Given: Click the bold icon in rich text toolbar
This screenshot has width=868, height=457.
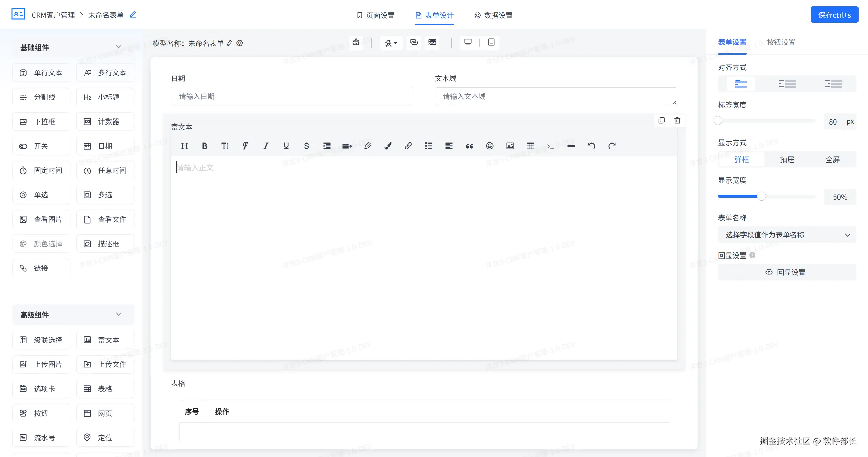Looking at the screenshot, I should [205, 146].
